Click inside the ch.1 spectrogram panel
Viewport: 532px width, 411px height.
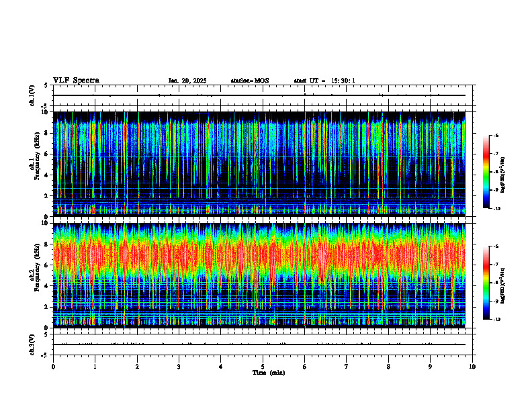point(259,164)
